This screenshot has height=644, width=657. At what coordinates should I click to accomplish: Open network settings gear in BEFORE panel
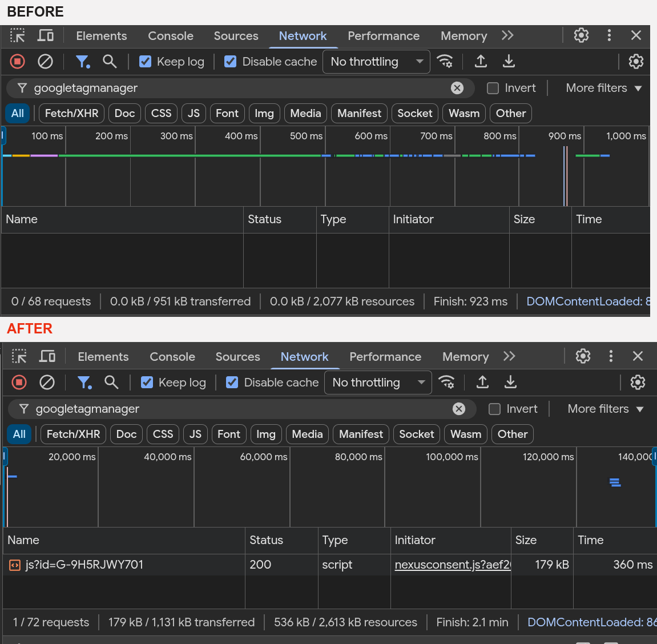click(636, 62)
